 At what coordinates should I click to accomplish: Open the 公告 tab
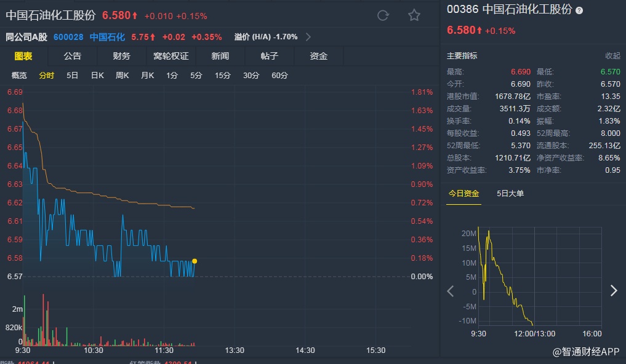(x=73, y=56)
